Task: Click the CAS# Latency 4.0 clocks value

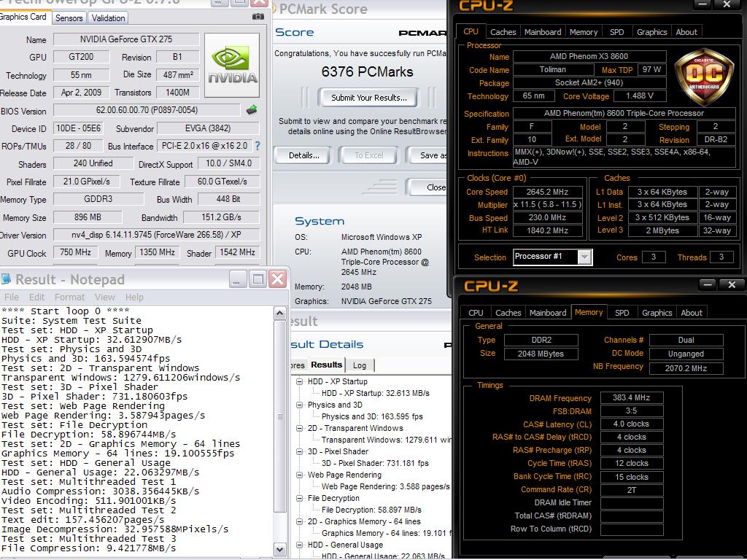Action: [x=631, y=424]
